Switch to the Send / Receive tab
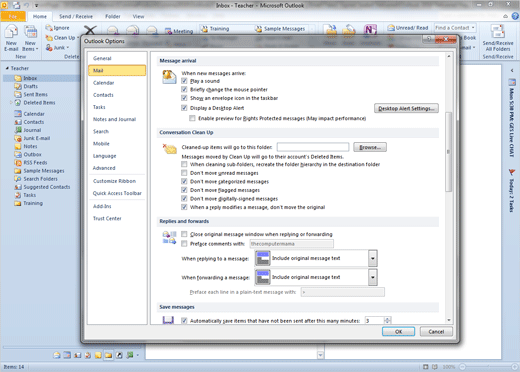This screenshot has width=520, height=372. tap(76, 16)
